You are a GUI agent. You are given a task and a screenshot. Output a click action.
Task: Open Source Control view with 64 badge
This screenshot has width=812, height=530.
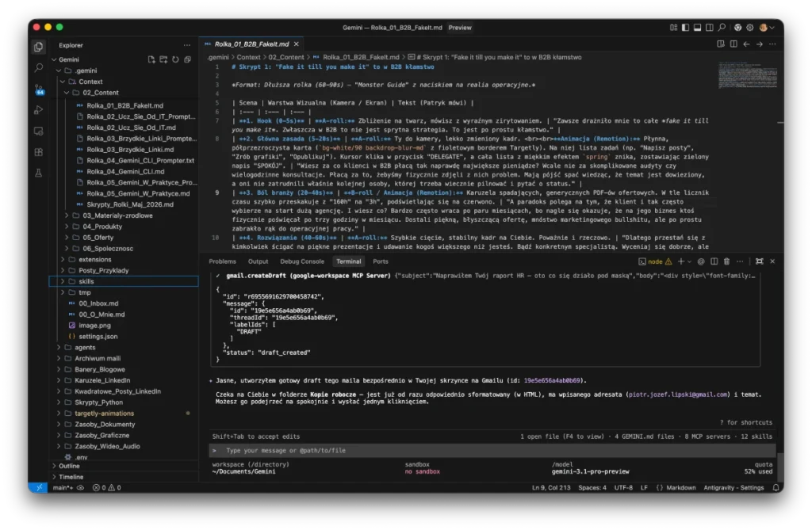[39, 90]
